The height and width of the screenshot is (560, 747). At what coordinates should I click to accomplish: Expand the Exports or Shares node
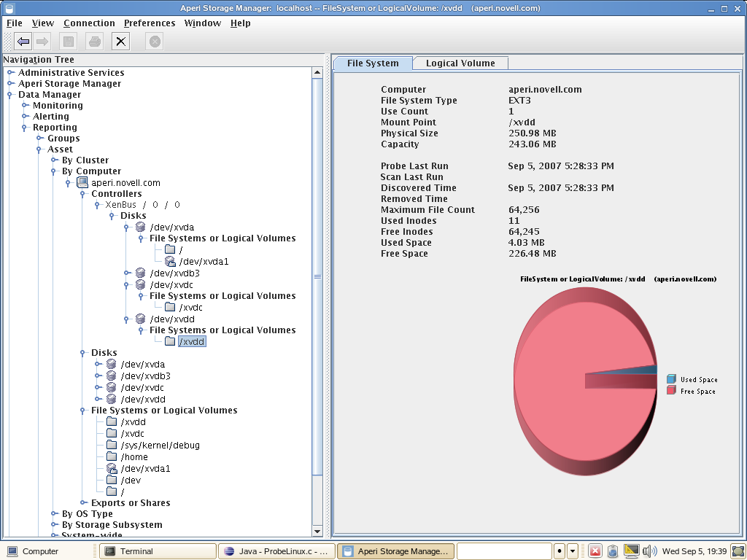pos(84,502)
